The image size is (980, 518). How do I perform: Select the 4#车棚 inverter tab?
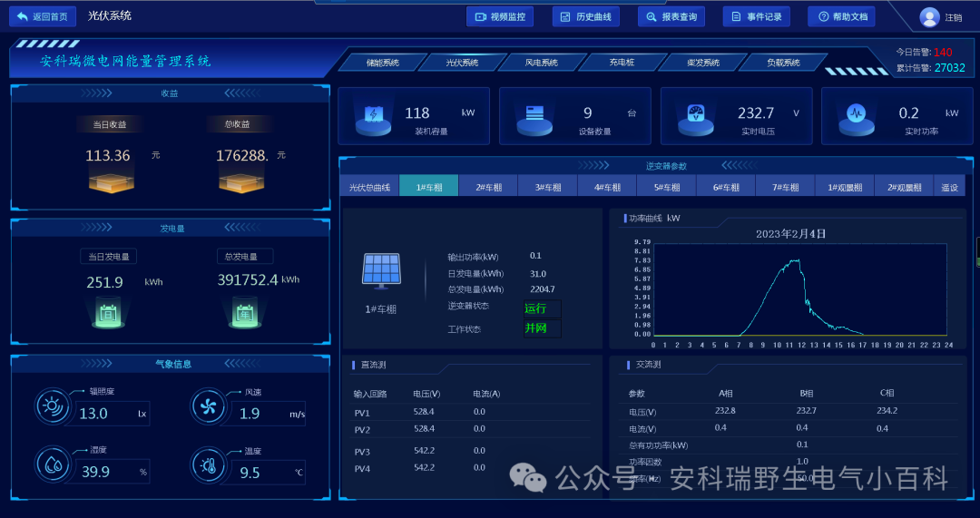(607, 186)
